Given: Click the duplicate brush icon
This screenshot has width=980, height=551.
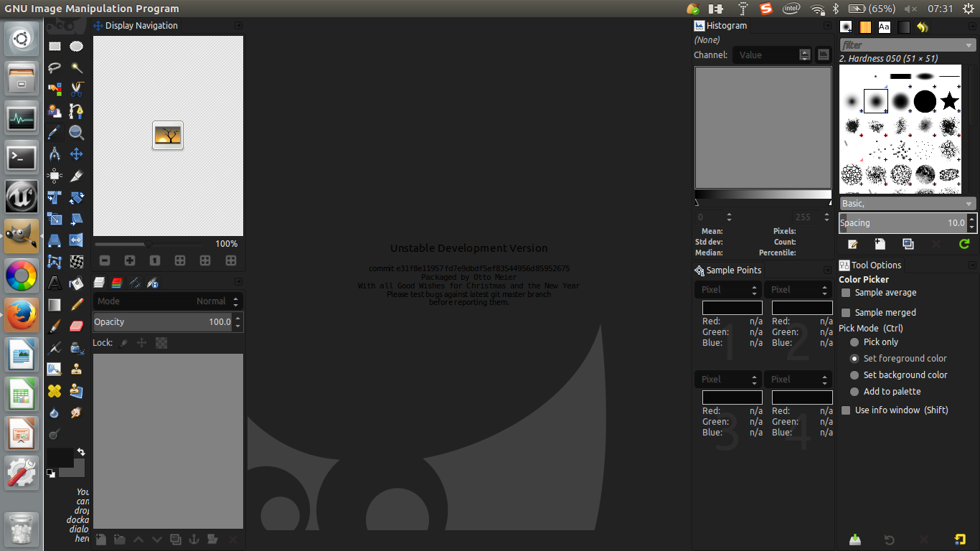Looking at the screenshot, I should (908, 244).
